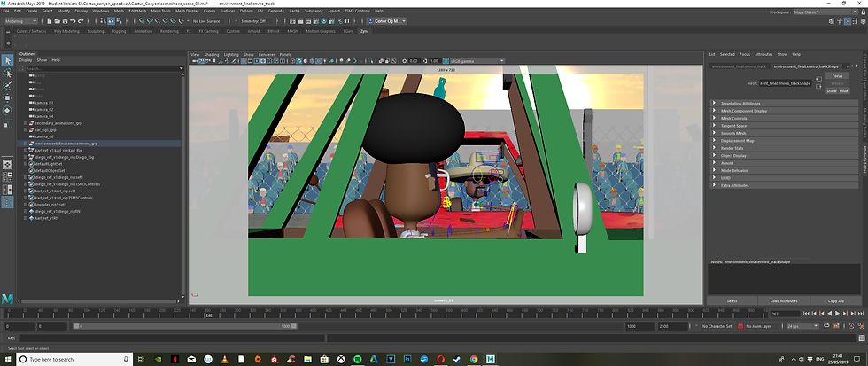This screenshot has height=366, width=868.
Task: Click the Focus button in Attribute Editor
Action: pyautogui.click(x=837, y=77)
